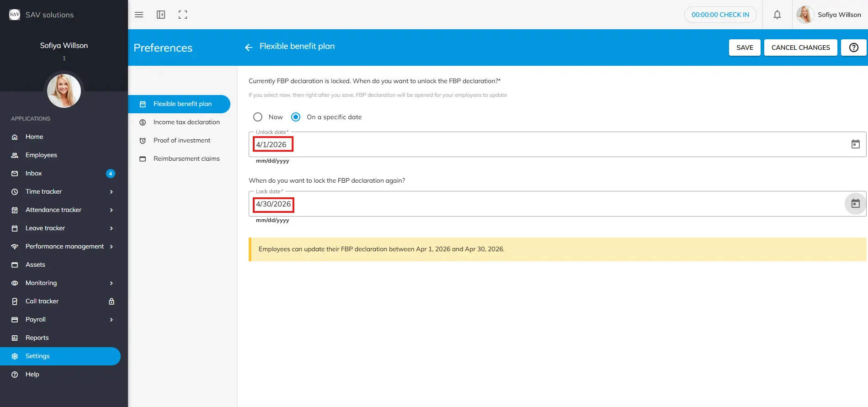Viewport: 868px width, 407px height.
Task: Select the On a specific date option
Action: click(x=296, y=117)
